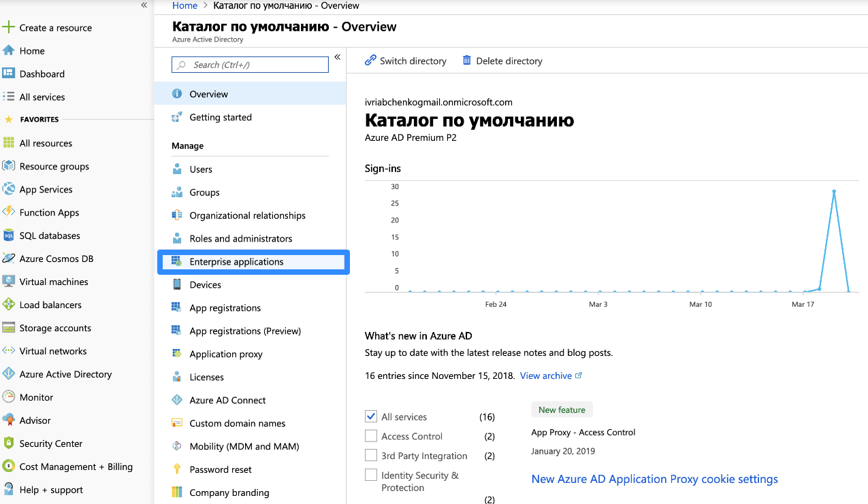The height and width of the screenshot is (504, 868).
Task: Click the Monitor gauge icon
Action: pyautogui.click(x=8, y=397)
